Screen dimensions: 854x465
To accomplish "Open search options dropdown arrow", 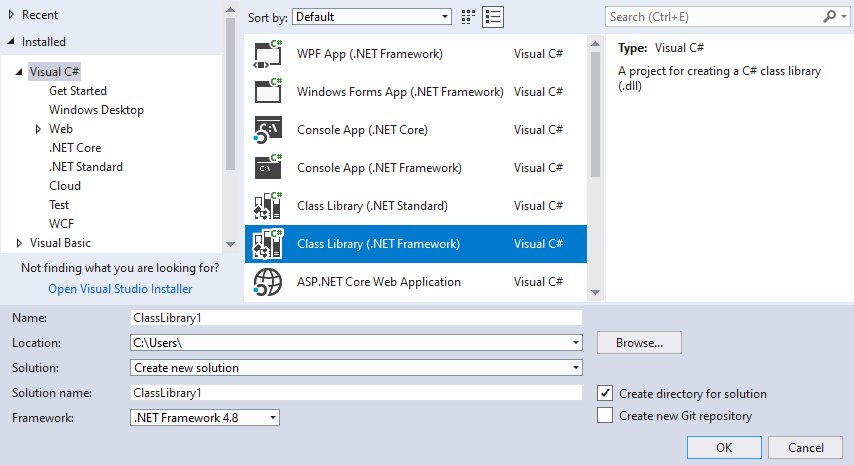I will click(844, 17).
